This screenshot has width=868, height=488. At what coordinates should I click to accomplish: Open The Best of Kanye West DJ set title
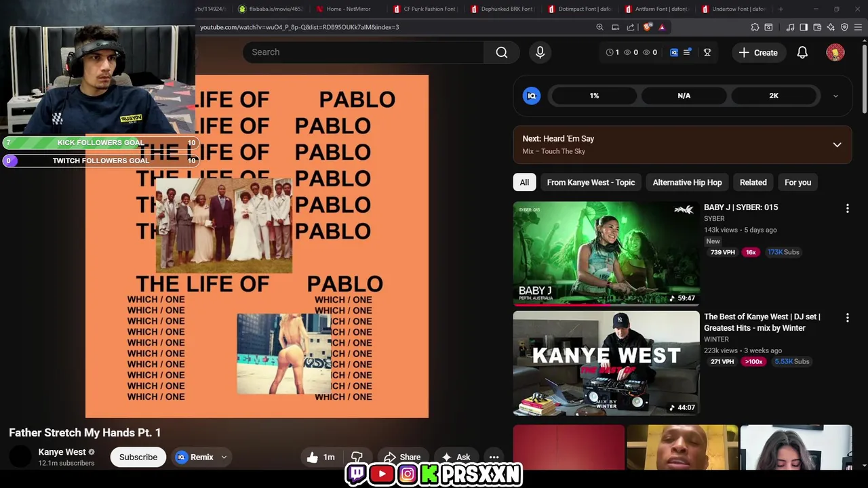762,322
